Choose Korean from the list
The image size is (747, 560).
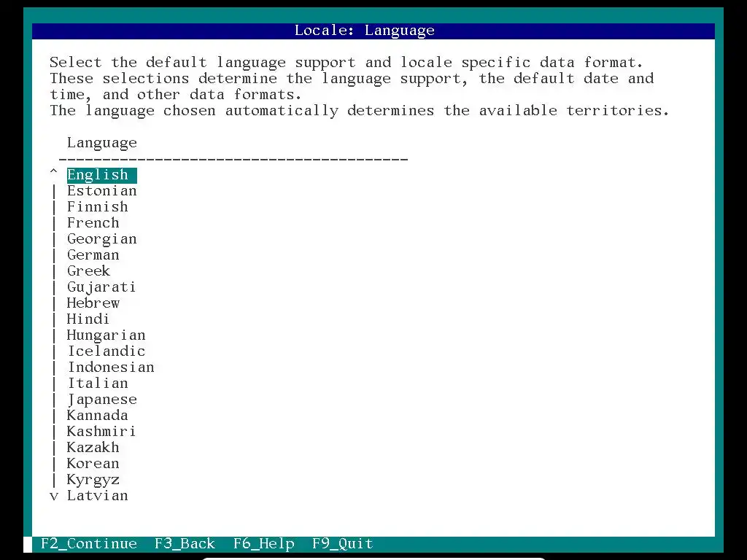point(93,463)
